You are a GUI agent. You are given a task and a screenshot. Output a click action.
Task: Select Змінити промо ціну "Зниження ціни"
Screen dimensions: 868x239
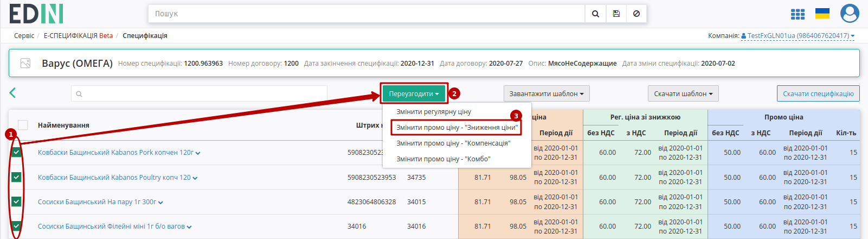coord(457,128)
